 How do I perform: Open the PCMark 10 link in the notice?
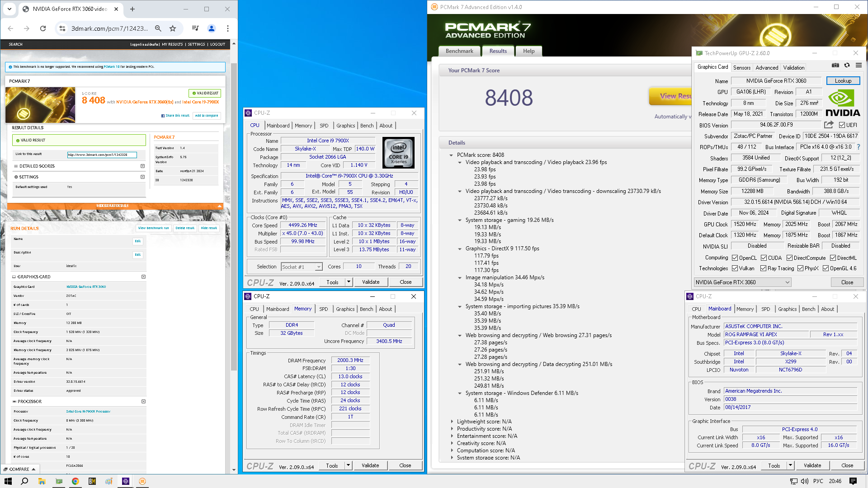click(x=112, y=67)
